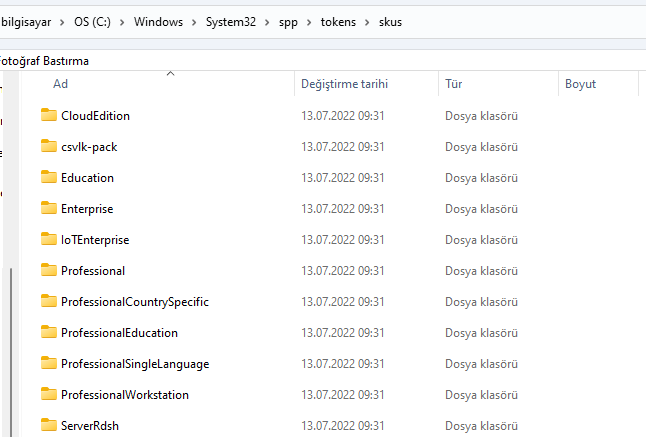Select the Education folder name
The image size is (646, 437).
tap(87, 178)
